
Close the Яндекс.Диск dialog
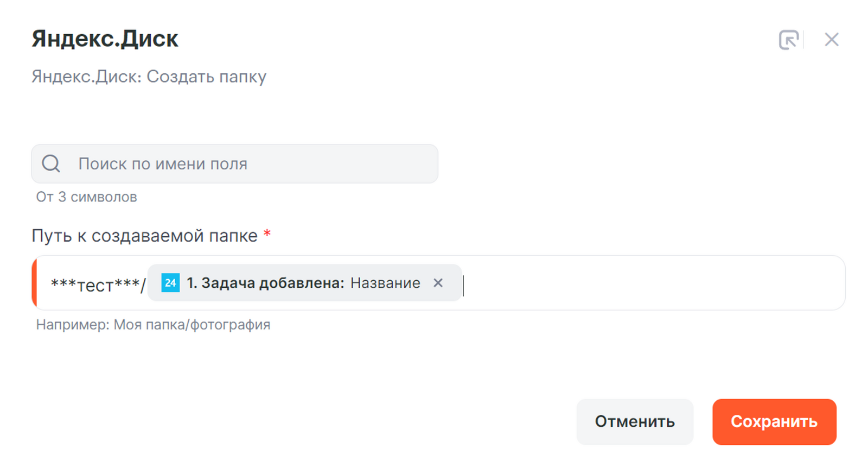coord(831,40)
